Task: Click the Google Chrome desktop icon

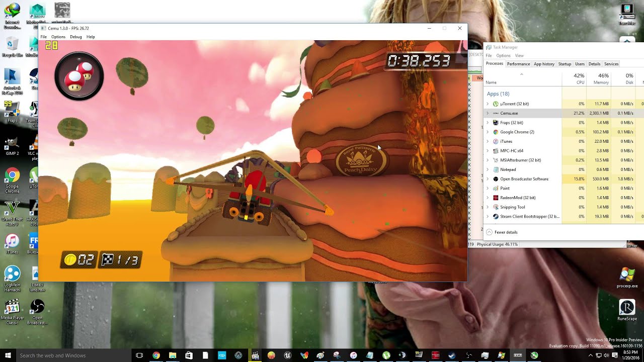Action: (12, 181)
